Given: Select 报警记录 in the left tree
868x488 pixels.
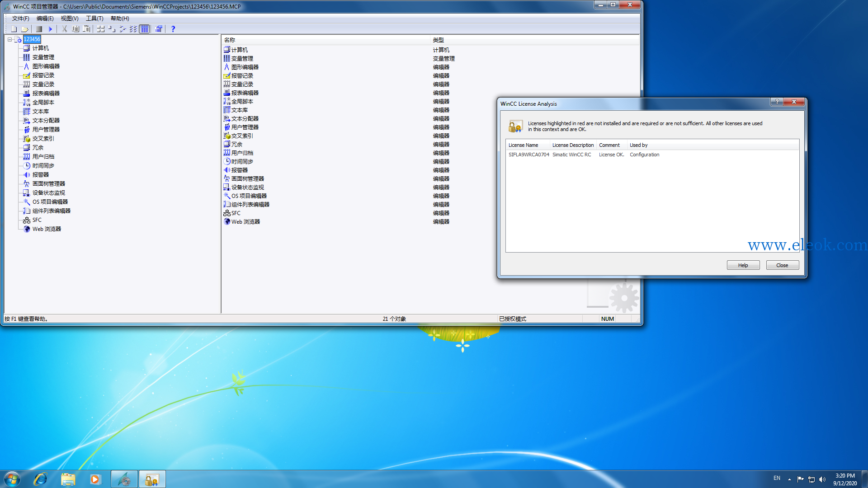Looking at the screenshot, I should [43, 75].
